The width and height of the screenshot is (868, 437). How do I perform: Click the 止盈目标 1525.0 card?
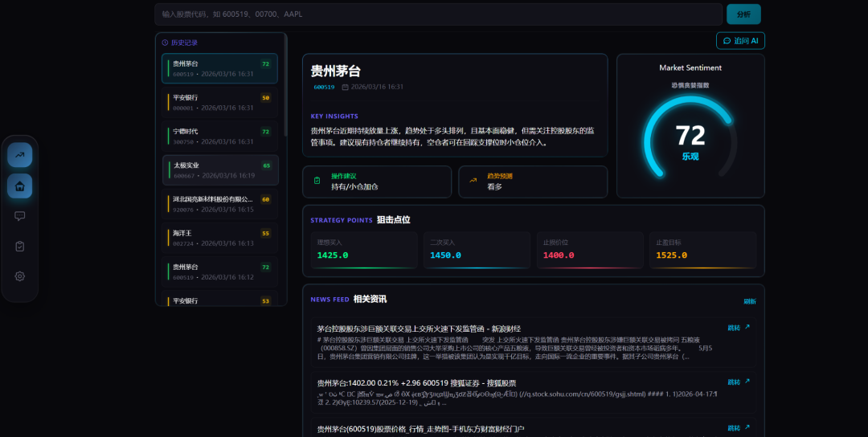point(702,250)
